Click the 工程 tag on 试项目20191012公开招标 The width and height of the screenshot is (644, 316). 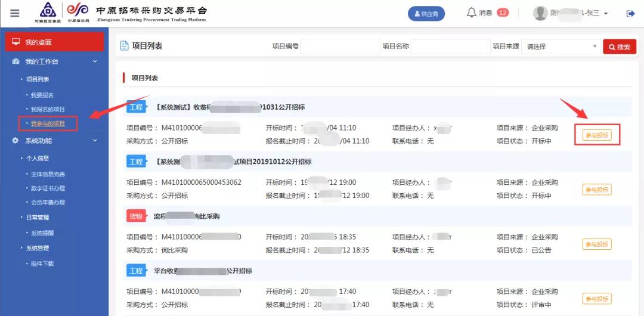136,162
